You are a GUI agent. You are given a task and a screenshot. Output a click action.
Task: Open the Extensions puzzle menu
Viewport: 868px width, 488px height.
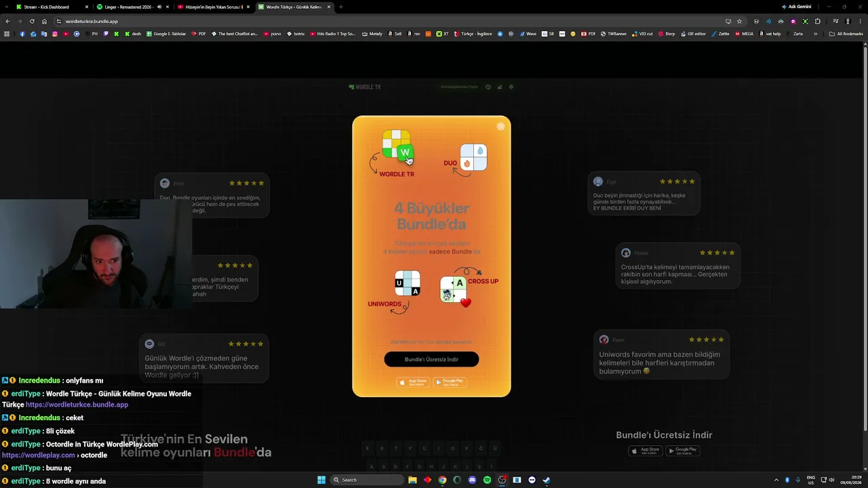click(x=817, y=21)
